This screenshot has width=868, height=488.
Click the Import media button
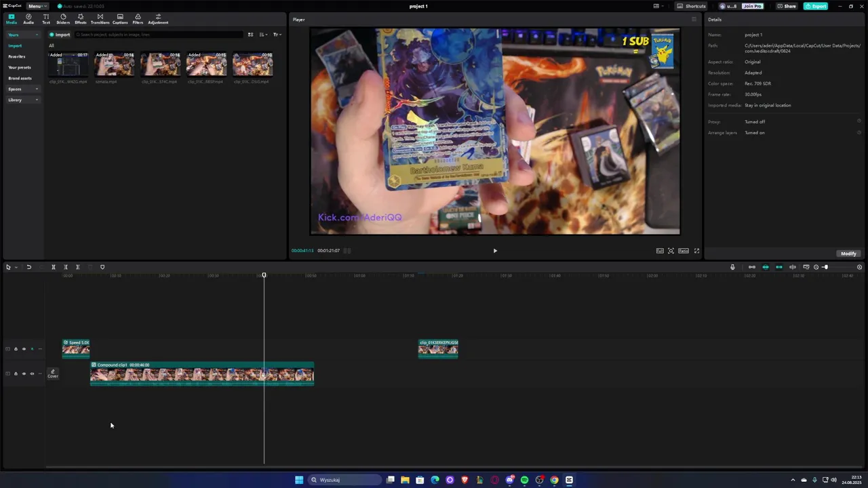[x=60, y=35]
